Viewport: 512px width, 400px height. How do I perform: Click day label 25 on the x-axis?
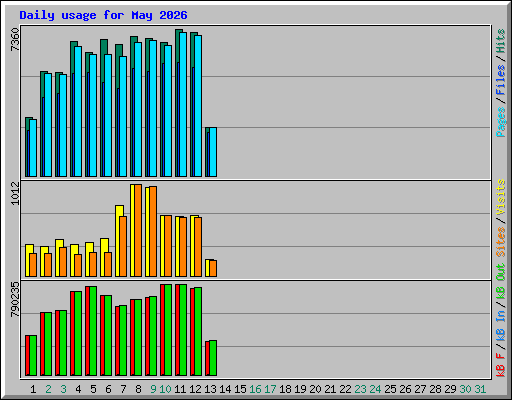(x=390, y=389)
